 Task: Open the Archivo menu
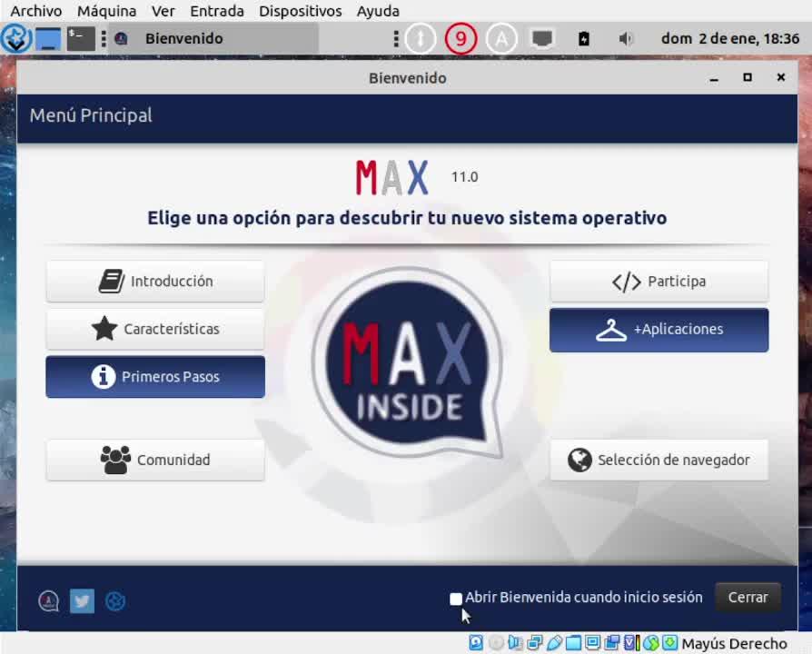coord(35,11)
